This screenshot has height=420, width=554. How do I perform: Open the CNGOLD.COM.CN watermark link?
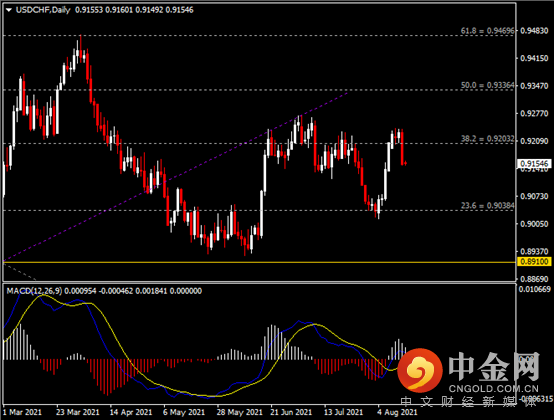pos(494,389)
